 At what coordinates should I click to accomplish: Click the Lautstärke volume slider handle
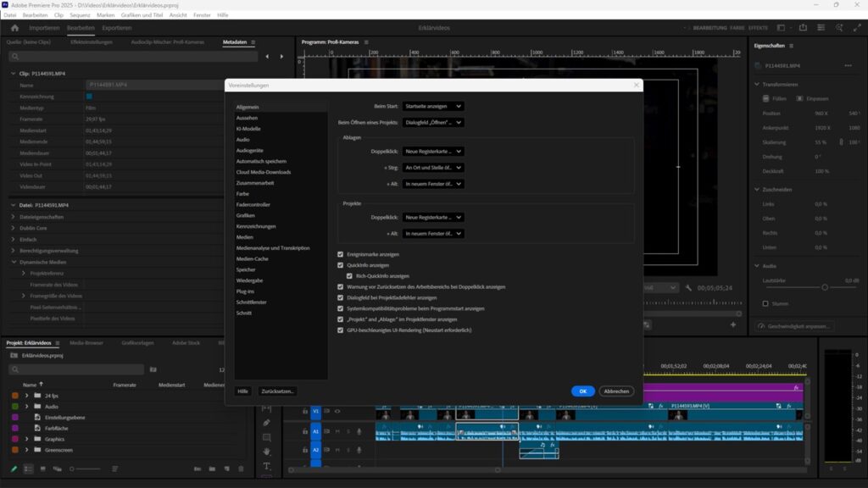(825, 287)
